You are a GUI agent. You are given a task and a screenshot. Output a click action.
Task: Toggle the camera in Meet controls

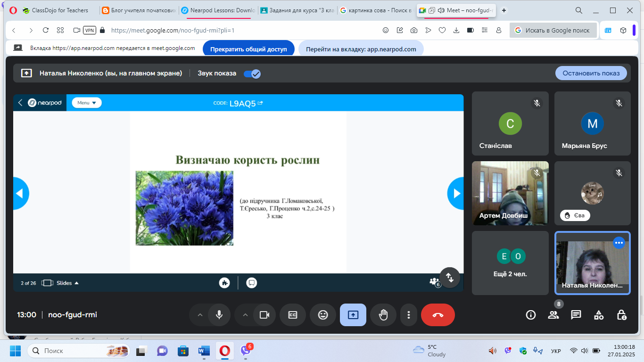264,315
